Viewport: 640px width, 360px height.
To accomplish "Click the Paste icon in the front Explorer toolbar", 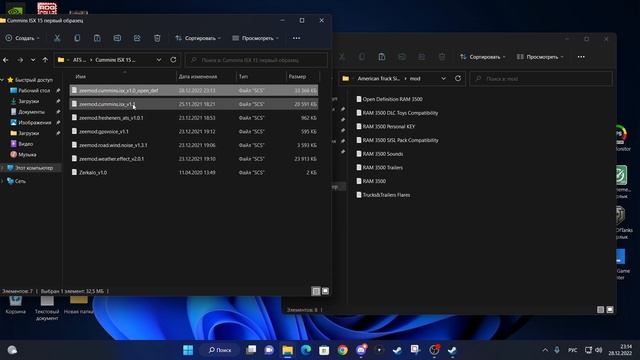I will pos(97,38).
